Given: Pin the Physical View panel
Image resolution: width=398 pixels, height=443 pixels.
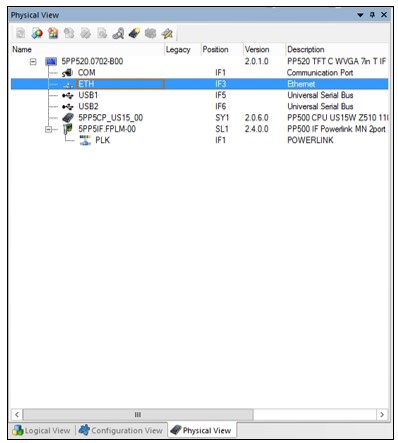Looking at the screenshot, I should (x=372, y=15).
